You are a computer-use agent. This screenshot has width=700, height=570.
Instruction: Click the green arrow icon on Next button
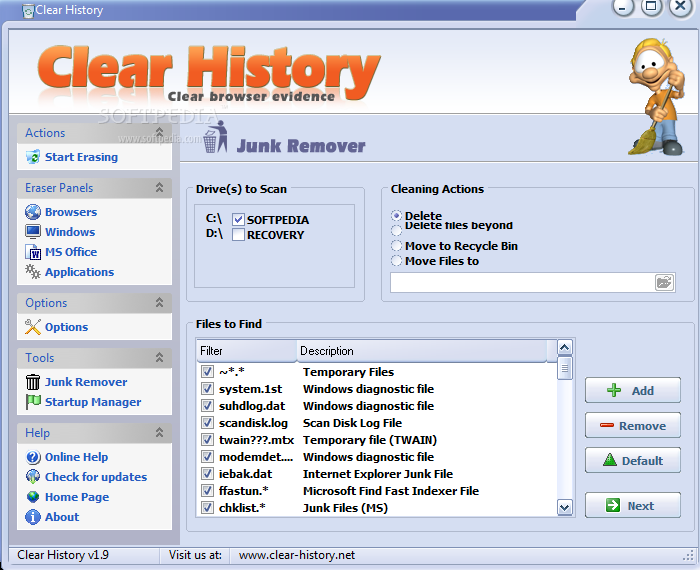coord(613,505)
